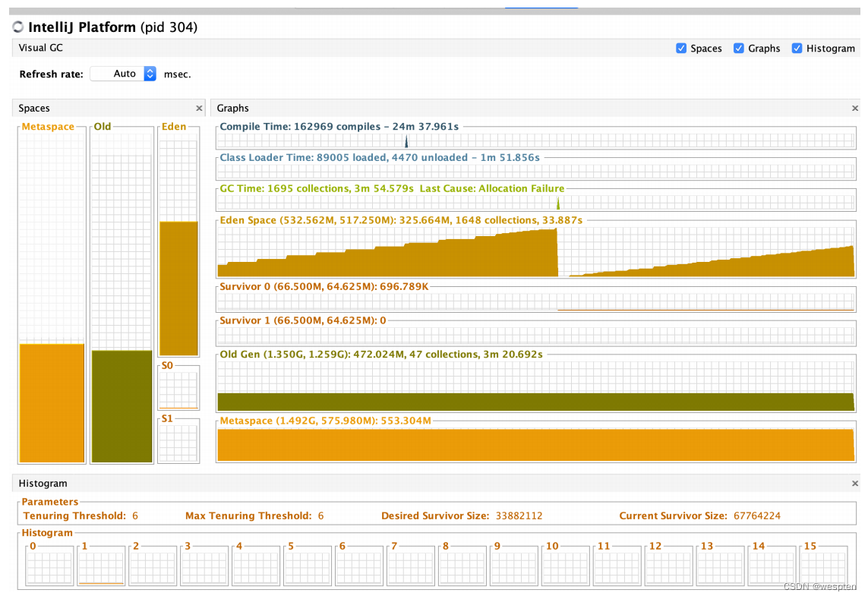Screen dimensions: 868x599
Task: Click the Old generation bar in Spaces
Action: tap(122, 406)
